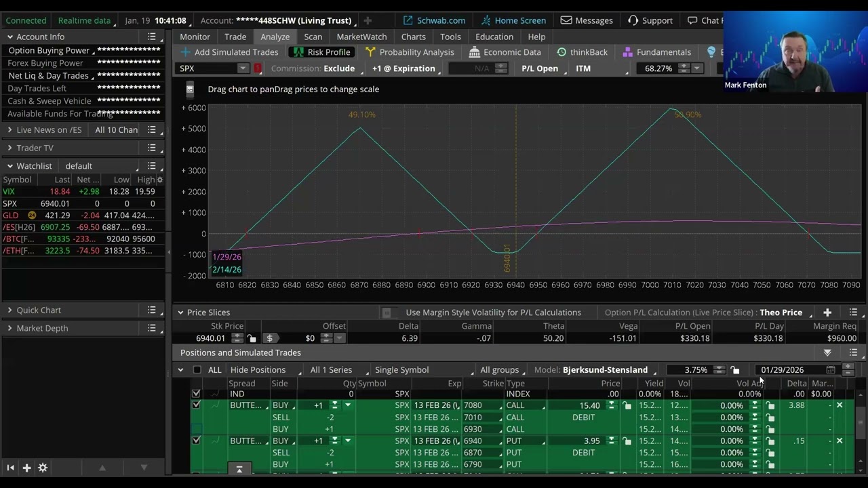Screen dimensions: 868x488
Task: Collapse the Price Slices section
Action: point(180,312)
